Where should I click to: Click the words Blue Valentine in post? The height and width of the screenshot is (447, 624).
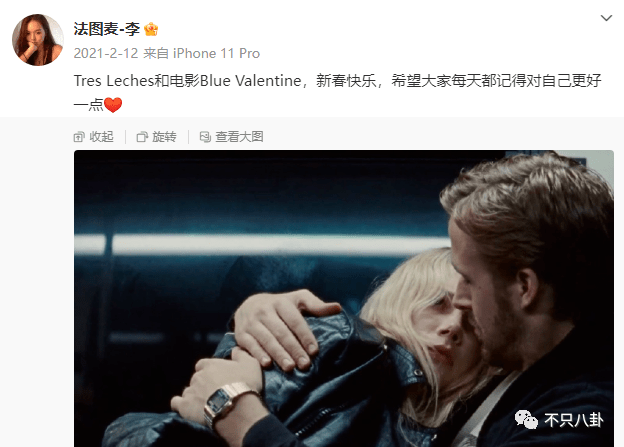[250, 81]
